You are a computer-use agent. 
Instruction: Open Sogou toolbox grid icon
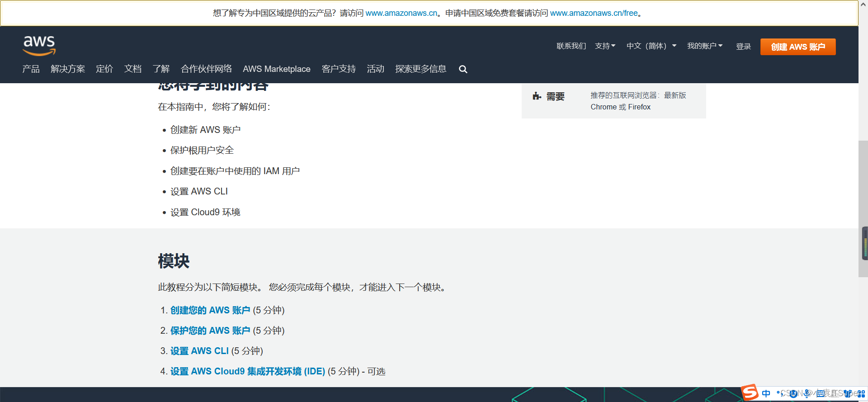pos(861,393)
